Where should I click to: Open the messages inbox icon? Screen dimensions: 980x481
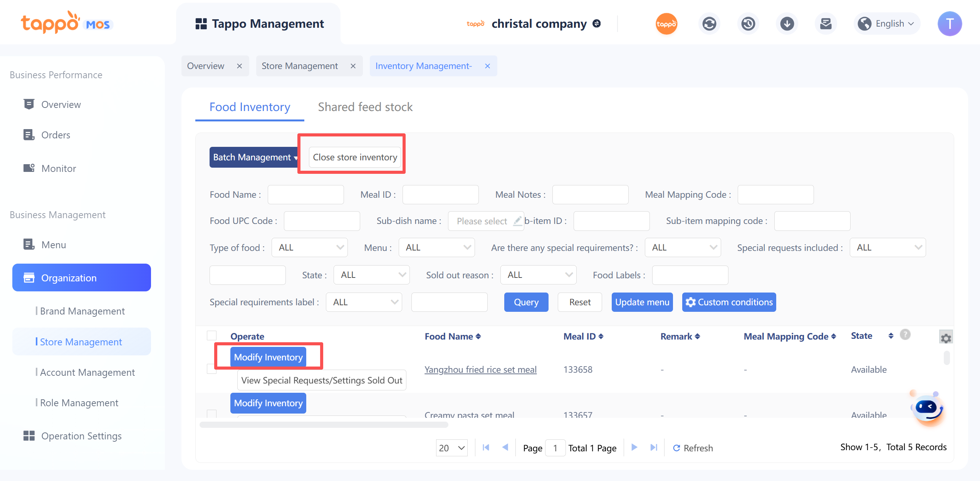(x=826, y=24)
